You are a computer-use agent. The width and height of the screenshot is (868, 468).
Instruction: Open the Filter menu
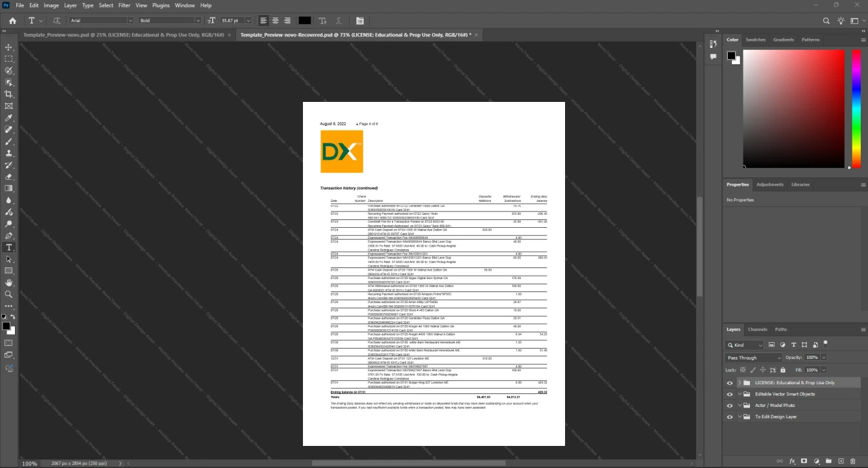pyautogui.click(x=124, y=5)
